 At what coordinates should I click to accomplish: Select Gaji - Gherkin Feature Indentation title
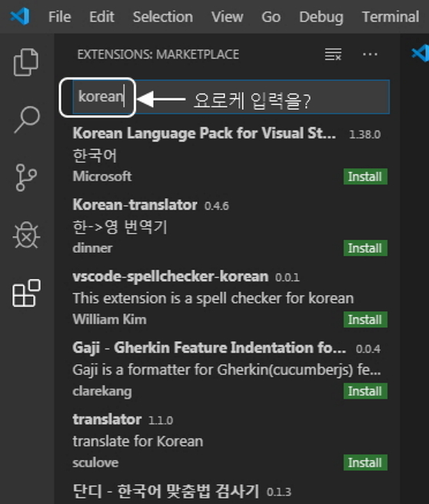(209, 348)
